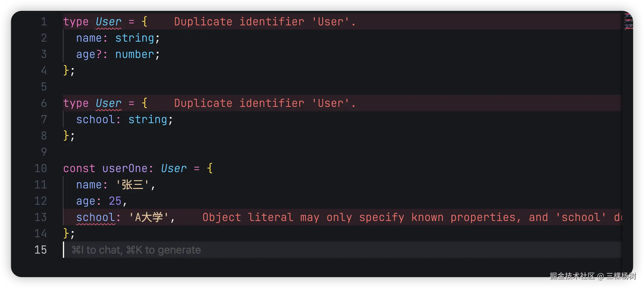Click the 'const' keyword on line 10
The height and width of the screenshot is (288, 644).
click(79, 168)
